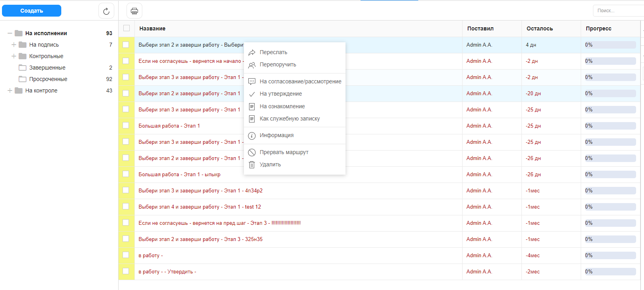Screen dimensions: 644x290
Task: Click the info circle icon beside Информация
Action: pos(252,136)
